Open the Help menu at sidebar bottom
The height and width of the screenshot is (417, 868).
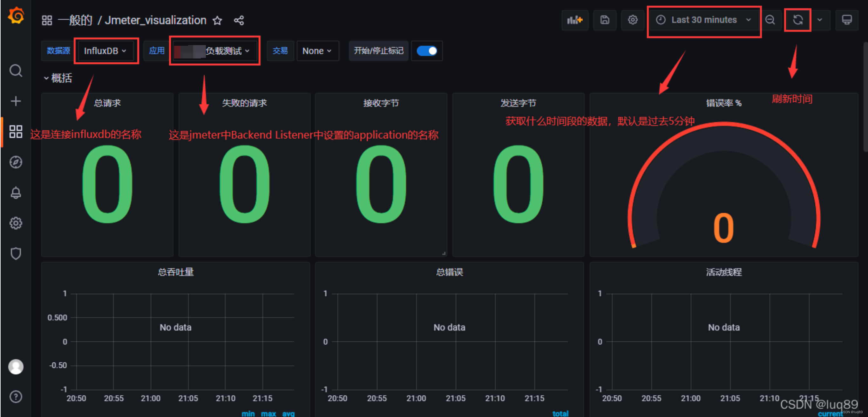(16, 397)
